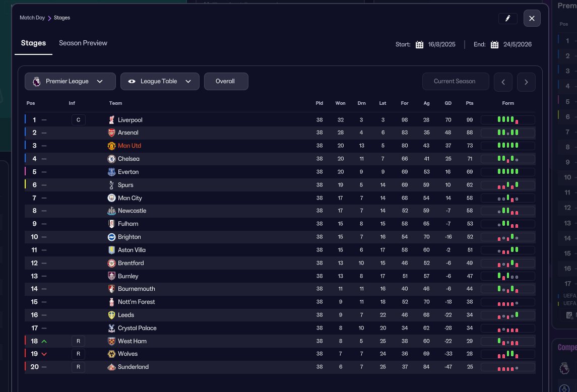The image size is (577, 392).
Task: Go to the next season arrow
Action: point(526,82)
